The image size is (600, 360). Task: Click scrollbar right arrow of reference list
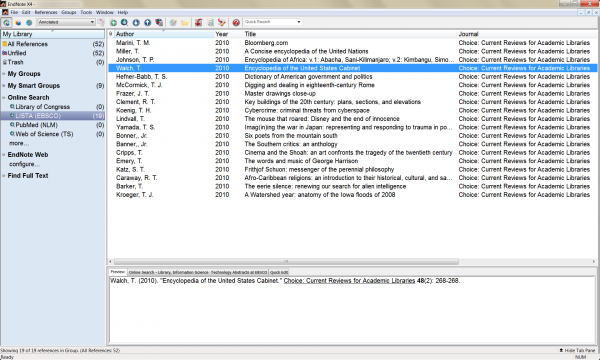[x=594, y=262]
